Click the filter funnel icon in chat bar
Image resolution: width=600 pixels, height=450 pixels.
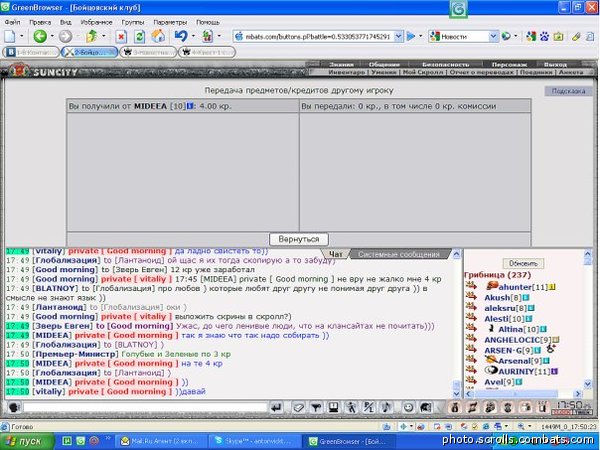pos(316,408)
